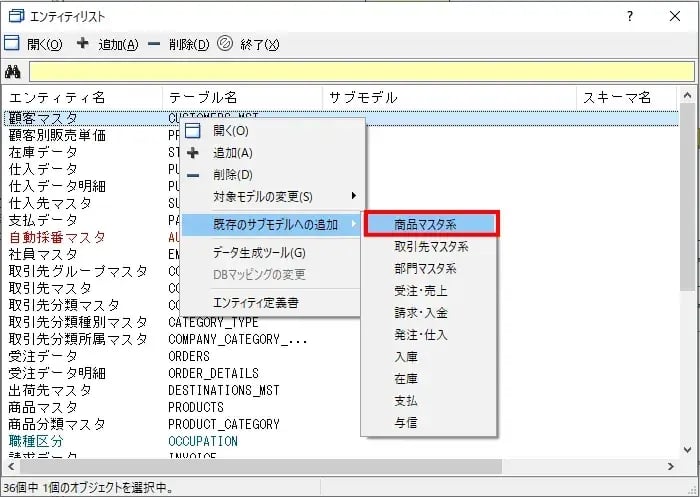Select the 自動採番マスタ entity row
Viewport: 700px width, 497px height.
point(57,237)
